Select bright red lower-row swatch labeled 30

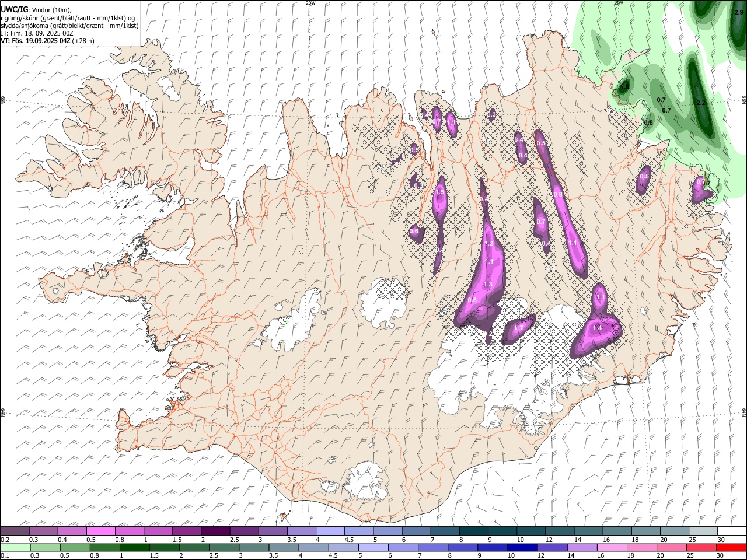(x=732, y=547)
